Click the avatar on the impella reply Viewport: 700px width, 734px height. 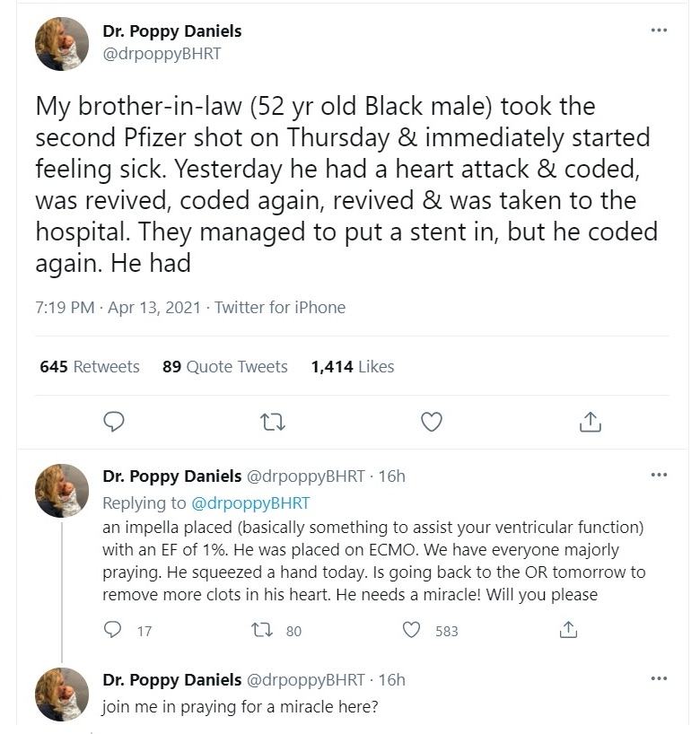pyautogui.click(x=62, y=491)
